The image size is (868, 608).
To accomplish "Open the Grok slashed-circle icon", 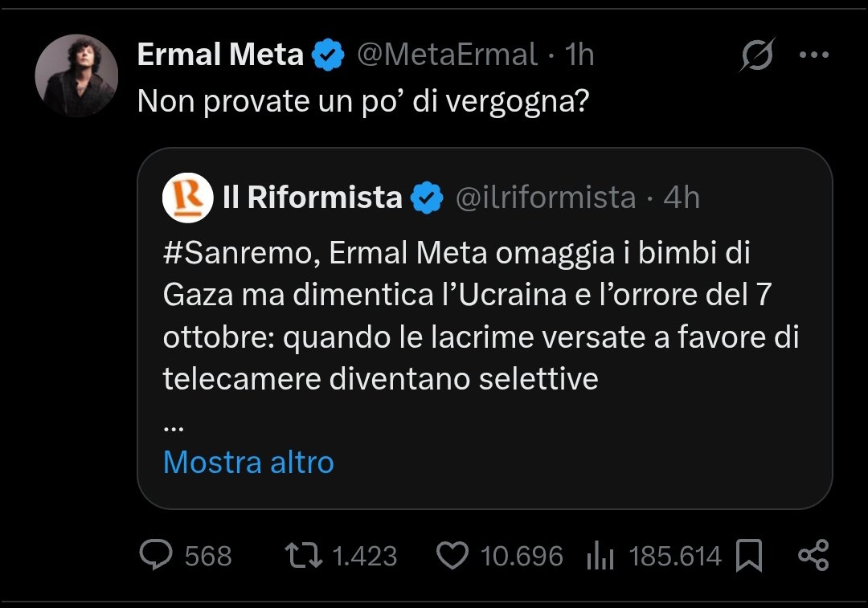I will click(x=757, y=55).
